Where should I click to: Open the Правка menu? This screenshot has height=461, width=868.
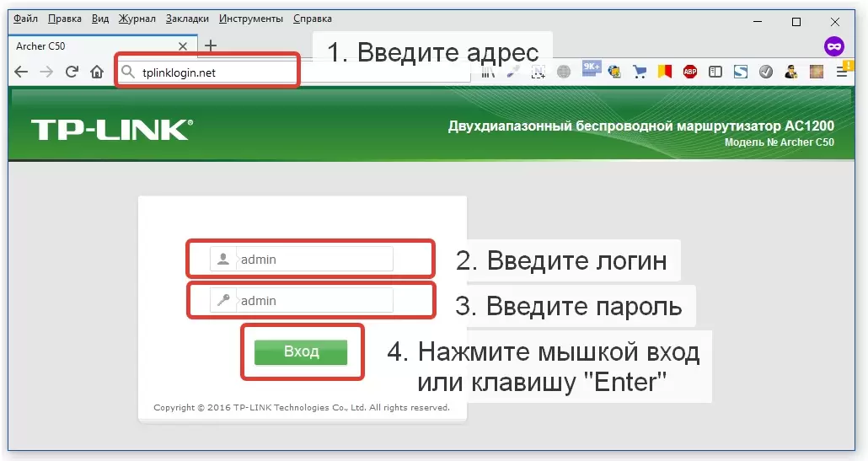tap(65, 19)
